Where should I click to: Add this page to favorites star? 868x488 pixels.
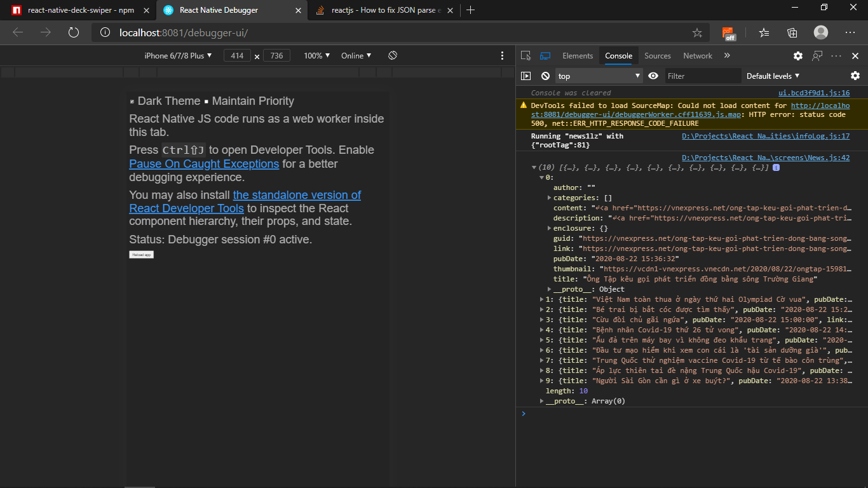tap(697, 32)
